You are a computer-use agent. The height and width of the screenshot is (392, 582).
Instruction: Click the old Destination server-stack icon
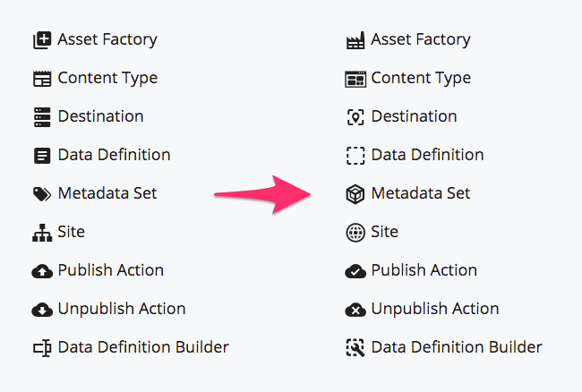pyautogui.click(x=42, y=117)
